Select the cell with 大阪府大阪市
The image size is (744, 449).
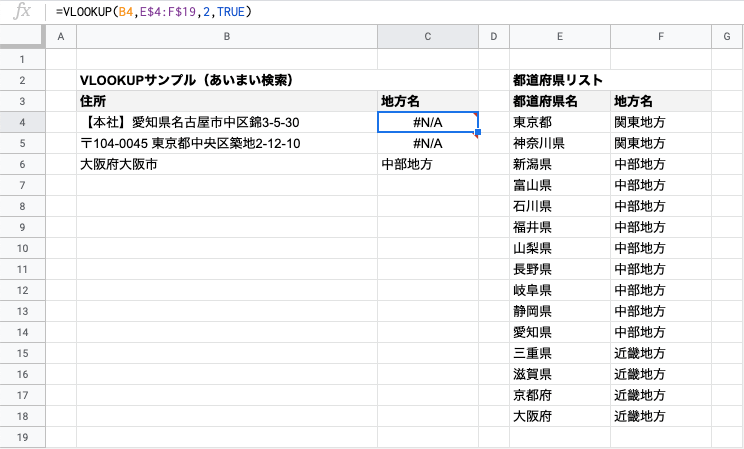point(227,164)
